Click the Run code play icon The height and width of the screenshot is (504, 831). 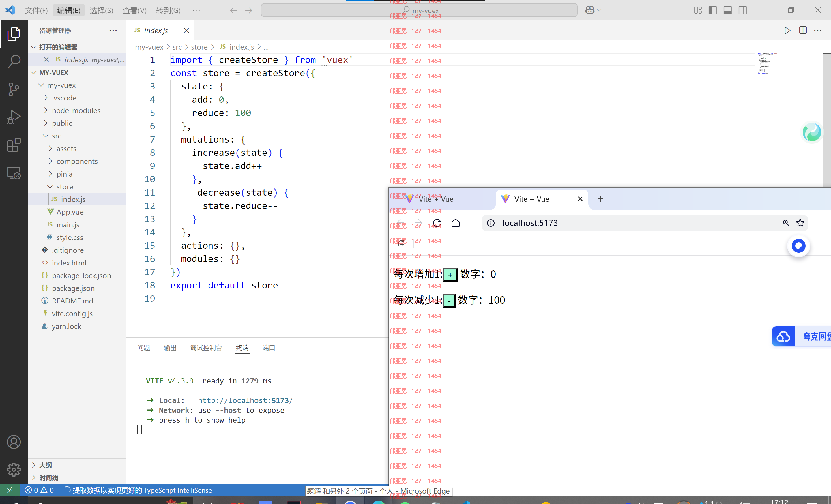click(787, 30)
